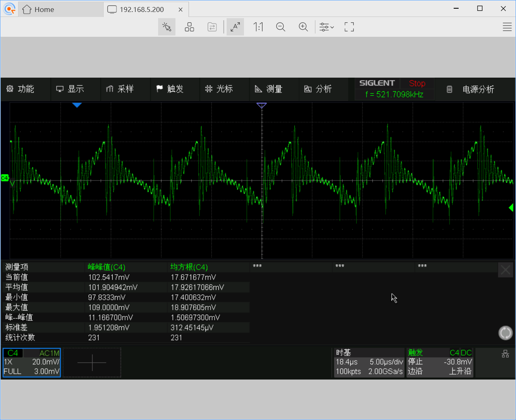Click the blue trigger position marker

(x=77, y=105)
